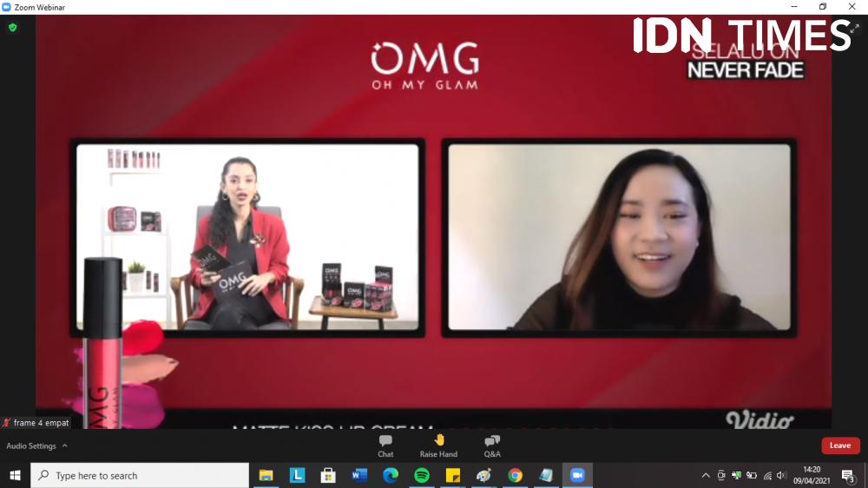The image size is (868, 488).
Task: Open Microsoft Store from the taskbar
Action: 328,475
